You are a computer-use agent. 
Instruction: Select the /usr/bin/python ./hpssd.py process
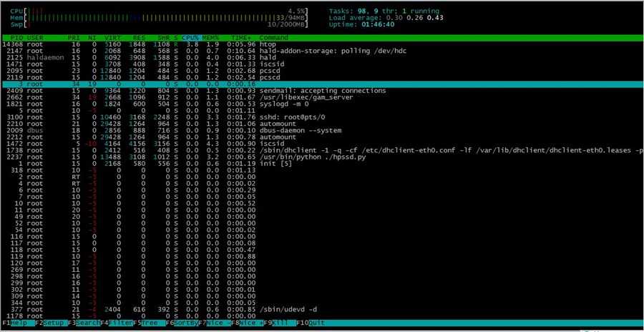[x=322, y=157]
